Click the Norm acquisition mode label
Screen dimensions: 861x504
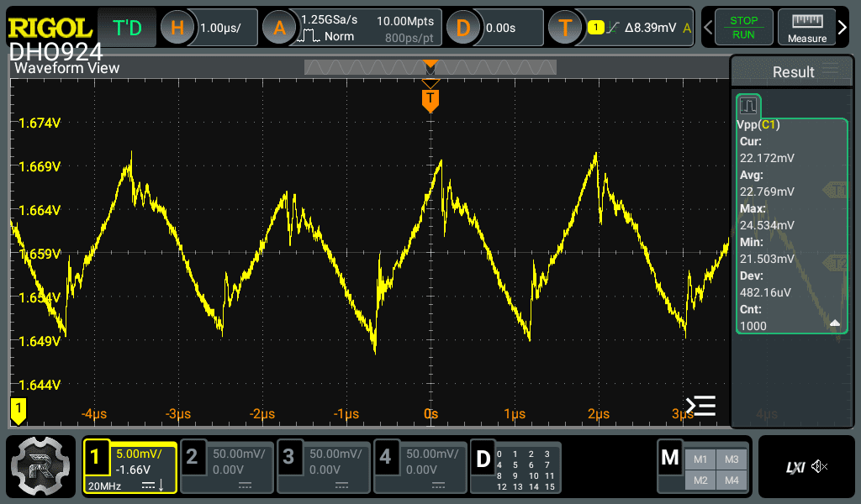pos(339,37)
